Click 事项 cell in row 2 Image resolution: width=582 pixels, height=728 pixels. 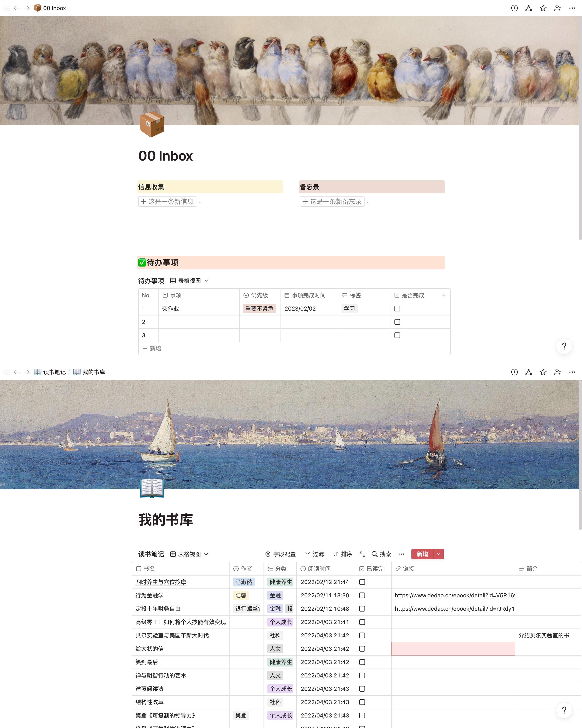199,322
